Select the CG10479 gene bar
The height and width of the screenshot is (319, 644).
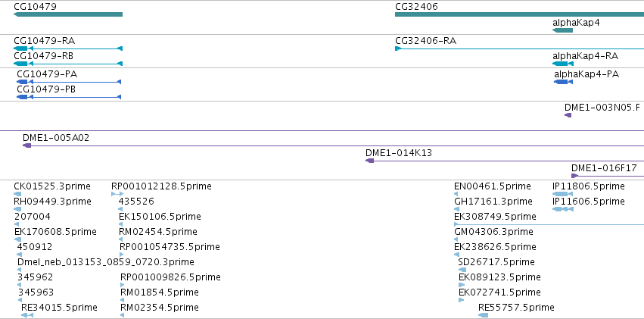[x=68, y=14]
